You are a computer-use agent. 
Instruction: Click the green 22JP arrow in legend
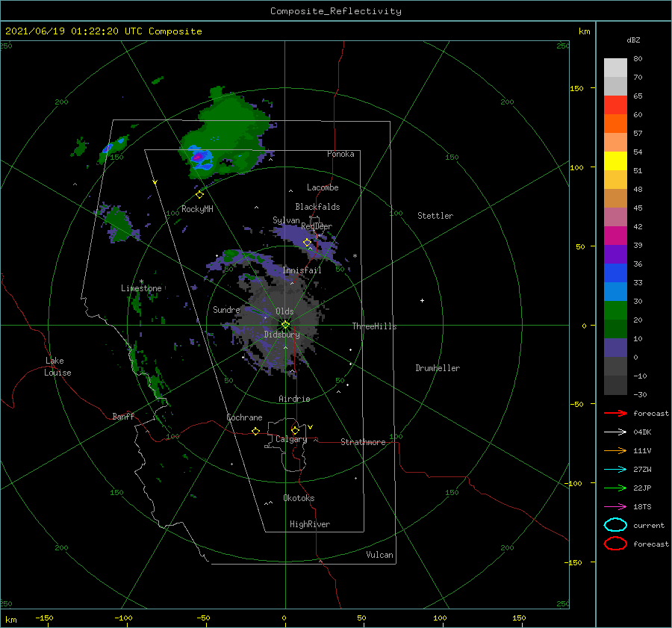click(x=615, y=488)
